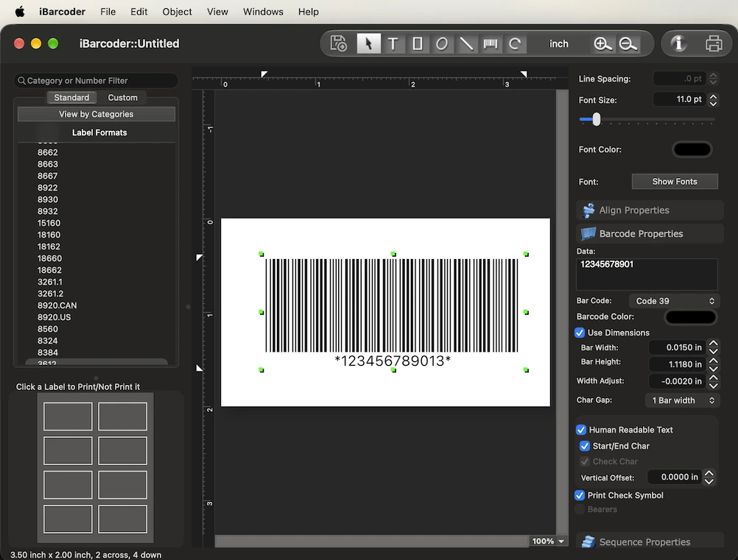738x560 pixels.
Task: Open the 100% zoom level dropdown
Action: pos(548,541)
